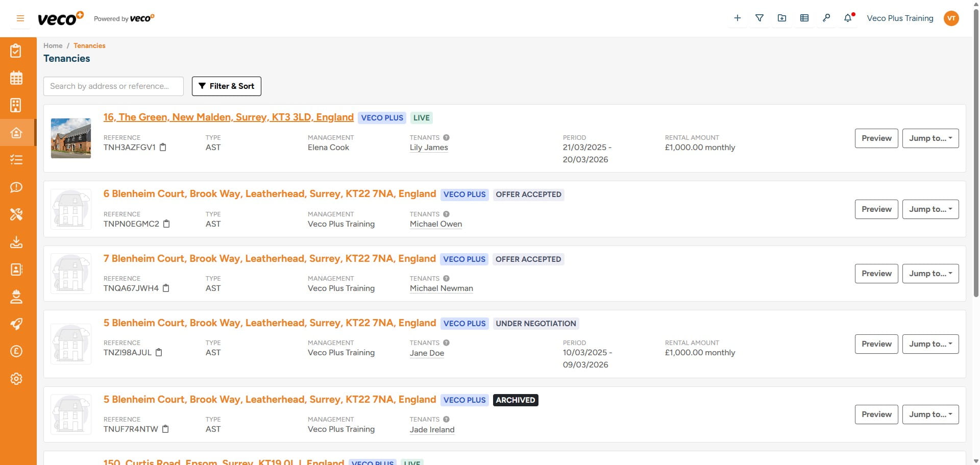Image resolution: width=980 pixels, height=465 pixels.
Task: Open the pound sign finance icon
Action: click(16, 351)
